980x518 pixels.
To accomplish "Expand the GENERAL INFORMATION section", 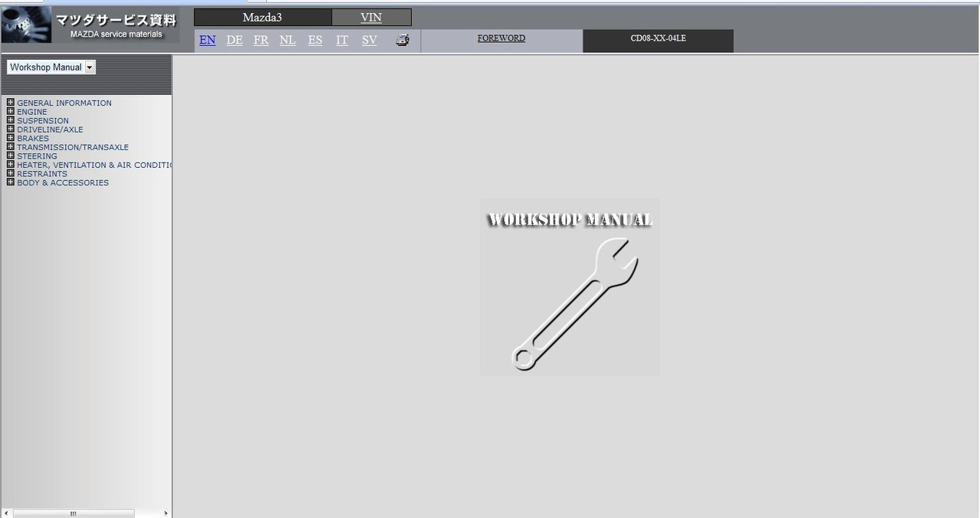I will (x=11, y=103).
